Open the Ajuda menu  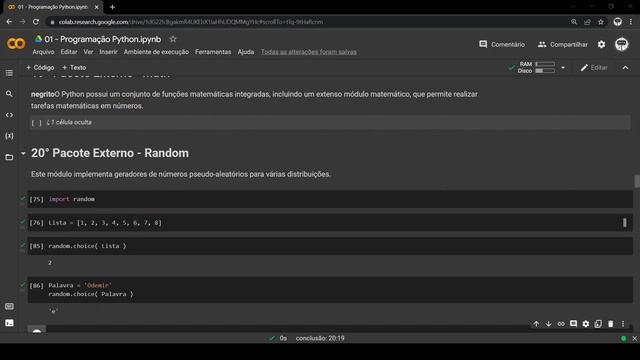coord(246,52)
